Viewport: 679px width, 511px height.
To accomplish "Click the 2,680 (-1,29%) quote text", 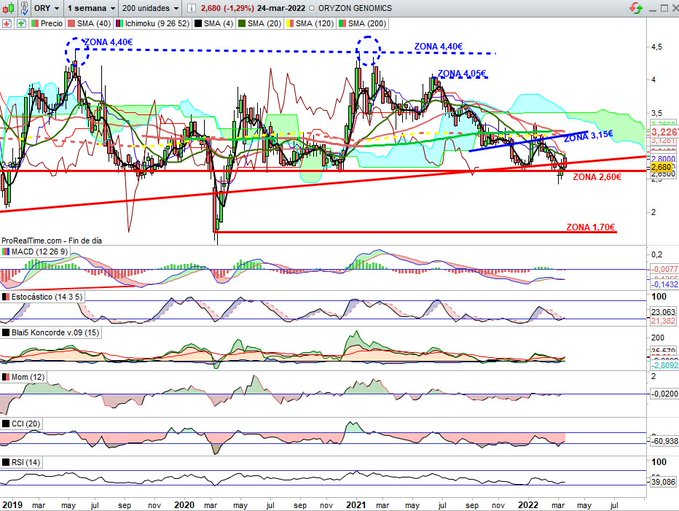I will point(227,8).
